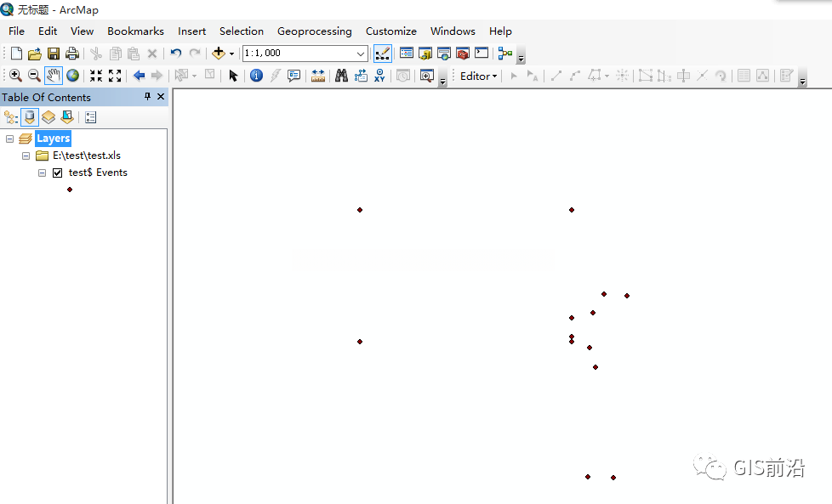The width and height of the screenshot is (832, 504).
Task: Toggle the Editor Toolbar button
Action: pos(383,53)
